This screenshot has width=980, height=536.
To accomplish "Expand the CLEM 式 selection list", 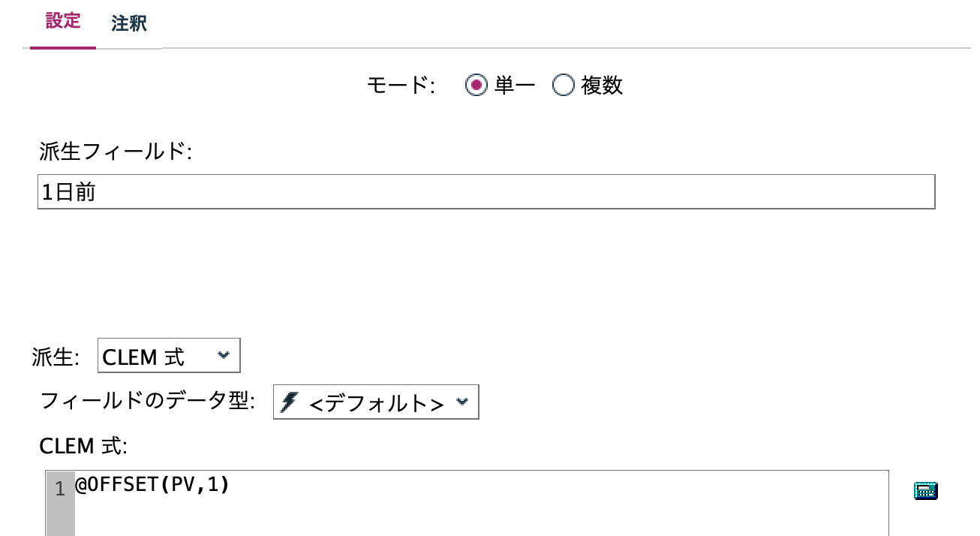I will coord(169,356).
